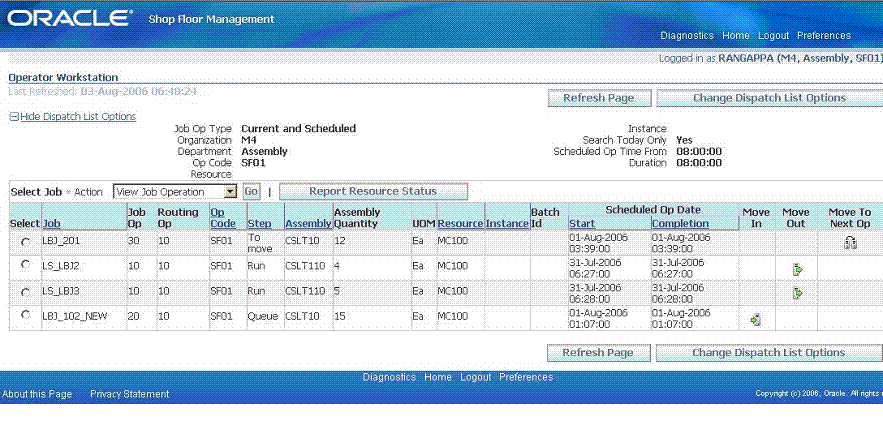Click Move In icon for LBJ_102_NEW

pyautogui.click(x=756, y=320)
